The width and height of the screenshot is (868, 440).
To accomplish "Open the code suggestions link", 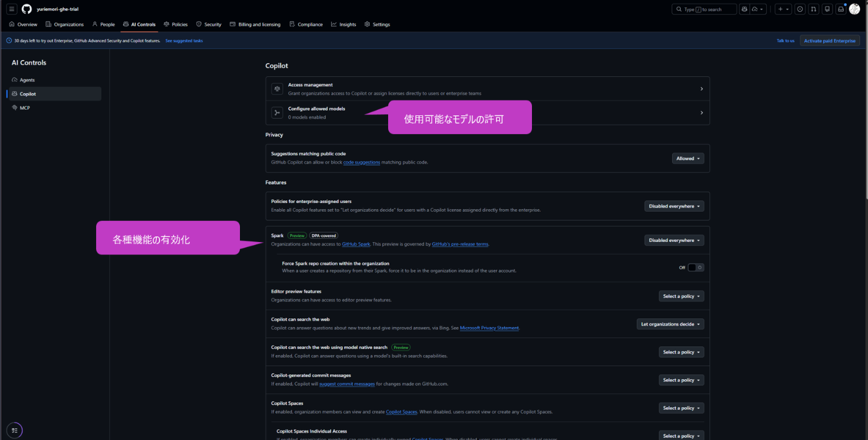I will 361,162.
